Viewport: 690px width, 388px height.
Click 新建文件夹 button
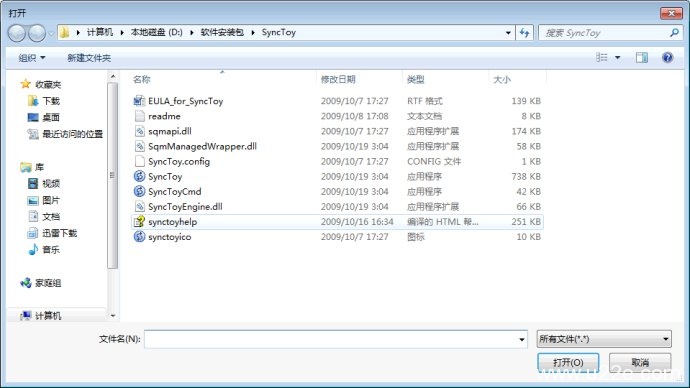(x=89, y=58)
